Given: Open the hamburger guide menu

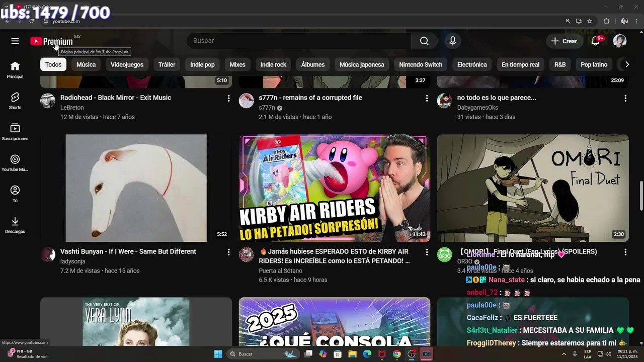Looking at the screenshot, I should 15,41.
